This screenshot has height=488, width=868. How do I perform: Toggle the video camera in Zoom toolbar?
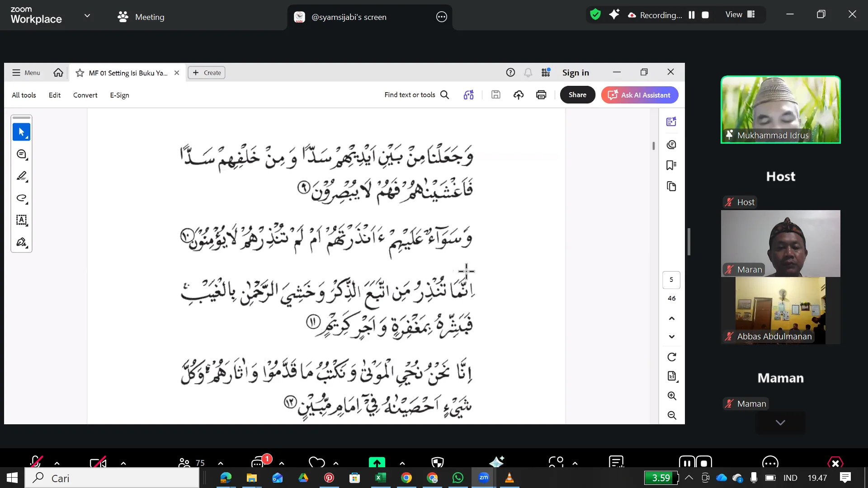(98, 462)
